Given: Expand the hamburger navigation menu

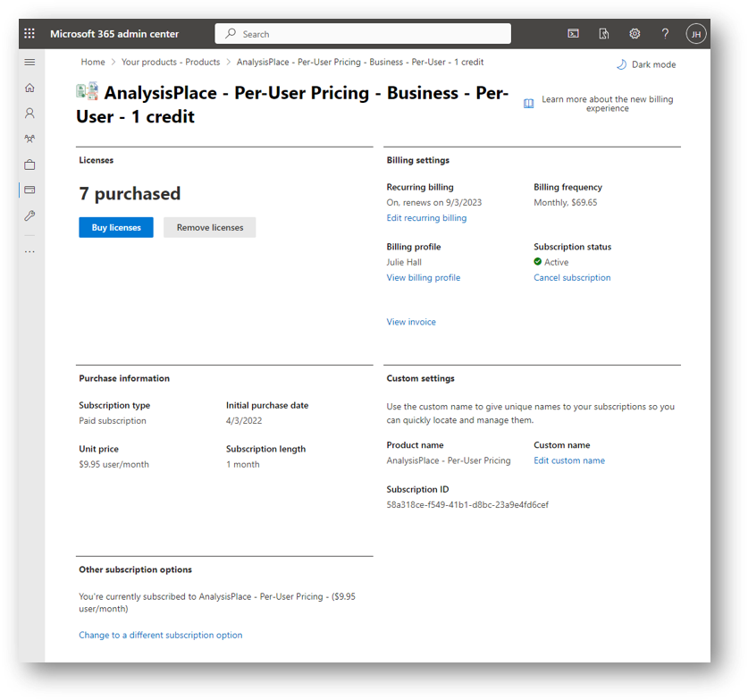Looking at the screenshot, I should click(29, 63).
